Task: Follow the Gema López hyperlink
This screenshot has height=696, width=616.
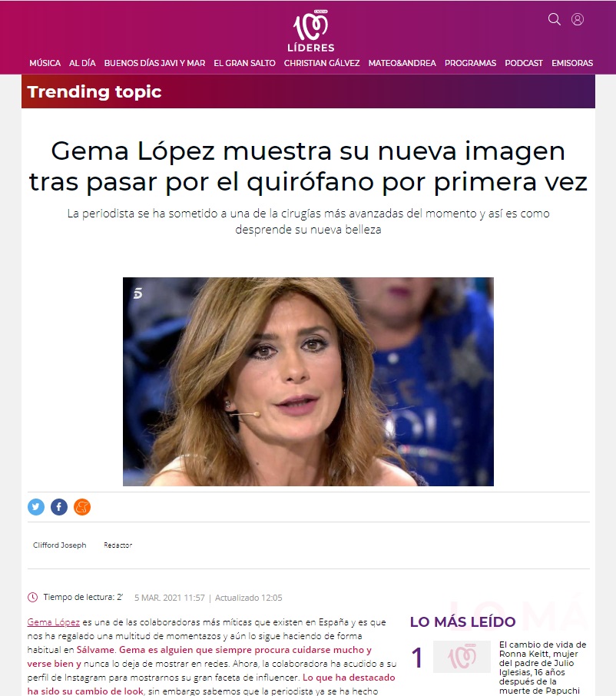Action: [53, 622]
